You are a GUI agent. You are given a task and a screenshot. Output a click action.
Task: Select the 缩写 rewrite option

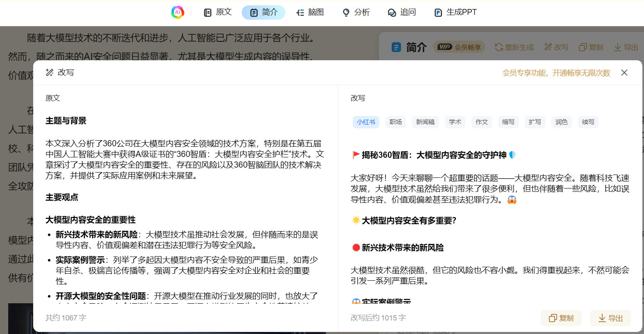pyautogui.click(x=508, y=122)
